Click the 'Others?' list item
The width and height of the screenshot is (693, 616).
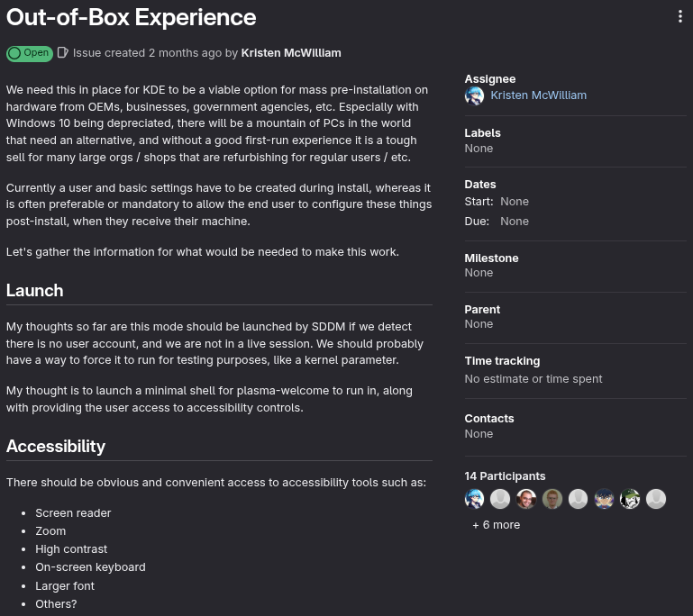tap(56, 604)
